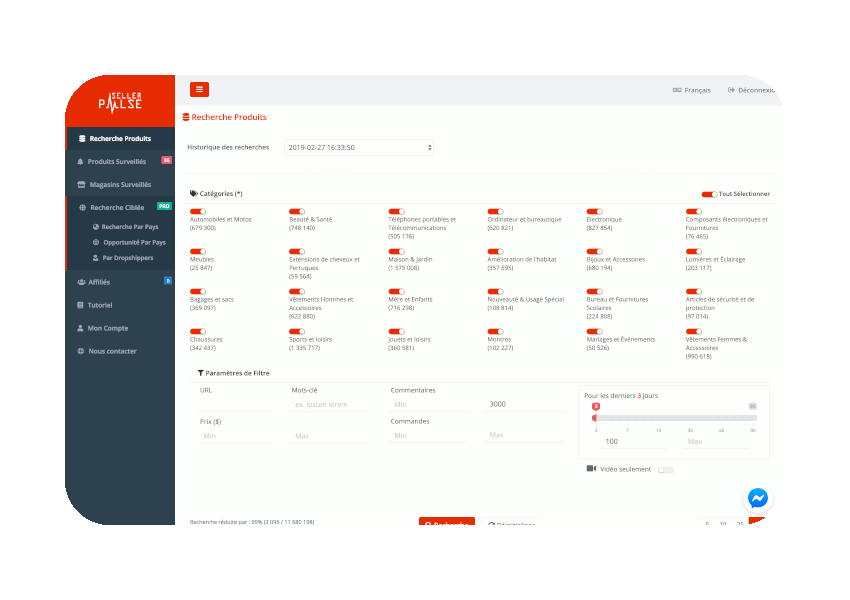Click the Recherche Produits database icon in sidebar
Viewport: 850px width, 600px height.
tap(82, 139)
